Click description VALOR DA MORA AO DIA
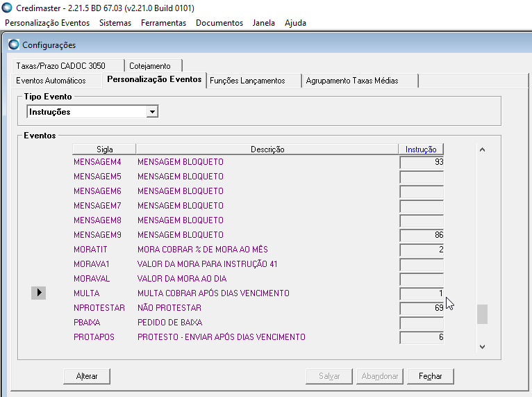 click(182, 279)
